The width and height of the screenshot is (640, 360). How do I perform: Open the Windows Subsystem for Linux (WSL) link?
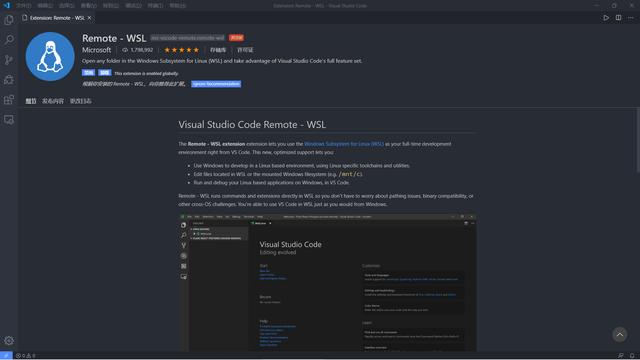coord(344,144)
